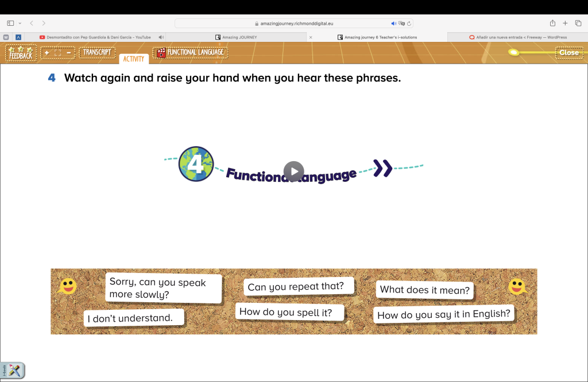Switch to the Amazing JOURNEY tab
This screenshot has width=588, height=382.
[239, 37]
